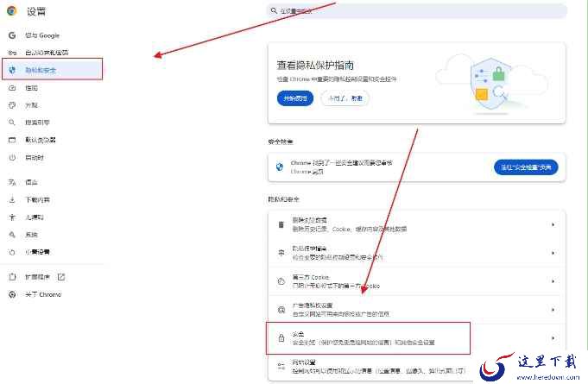This screenshot has height=384, width=588.
Task: Open autofill and passwords via the key icon
Action: pos(12,53)
